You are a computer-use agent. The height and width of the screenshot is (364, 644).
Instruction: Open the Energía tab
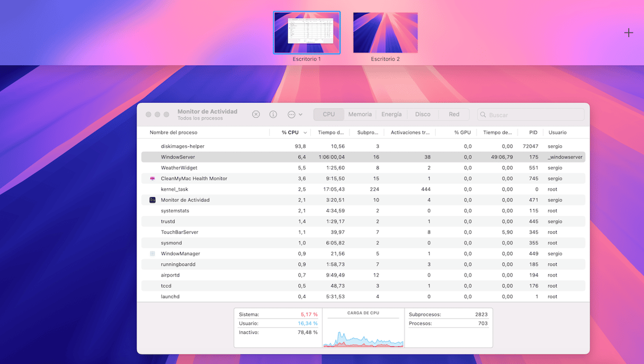pyautogui.click(x=391, y=114)
